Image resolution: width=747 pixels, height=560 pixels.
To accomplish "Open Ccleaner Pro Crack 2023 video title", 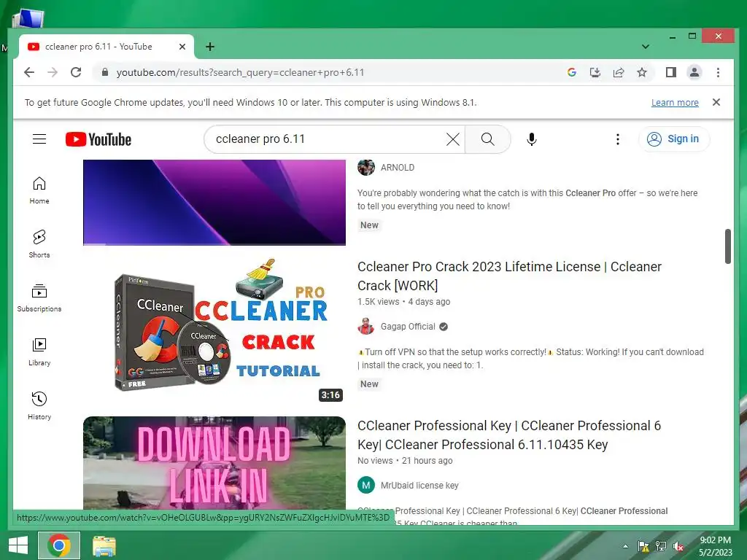I will [x=509, y=276].
